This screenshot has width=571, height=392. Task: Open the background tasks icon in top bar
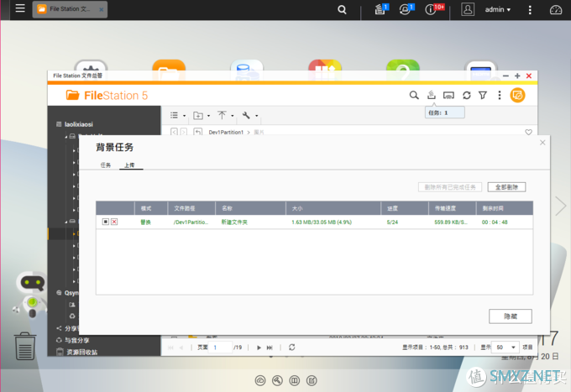[380, 9]
